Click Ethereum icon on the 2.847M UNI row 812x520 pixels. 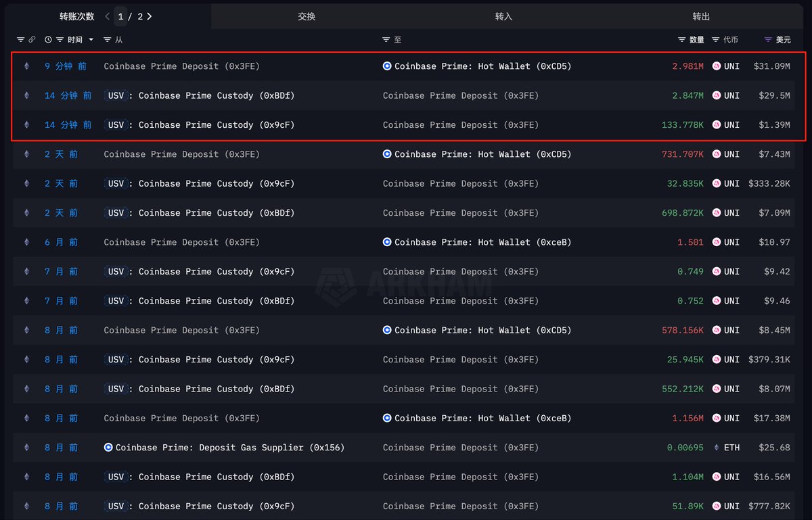27,95
